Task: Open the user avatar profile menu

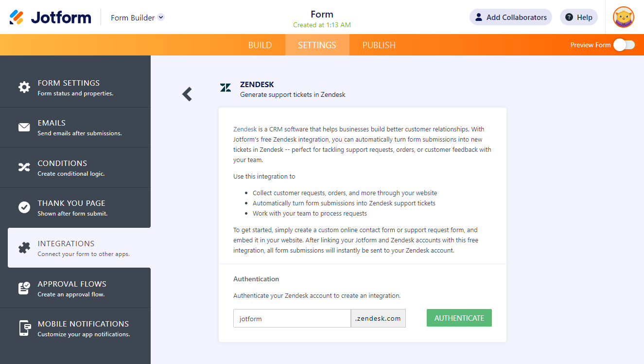Action: tap(623, 18)
